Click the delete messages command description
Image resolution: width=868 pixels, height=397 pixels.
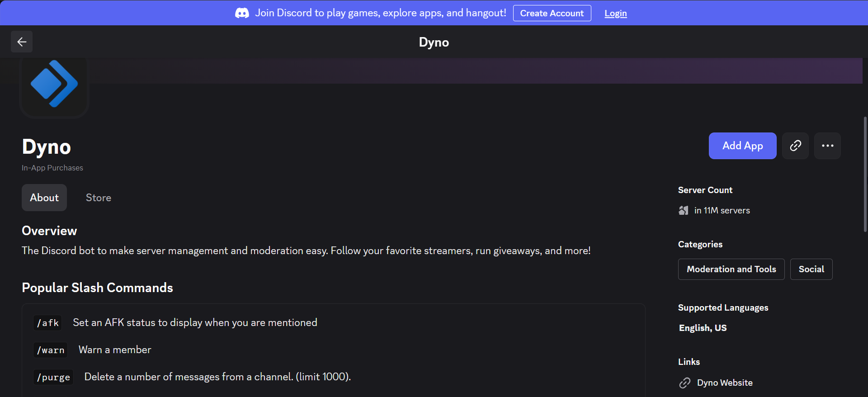tap(217, 377)
